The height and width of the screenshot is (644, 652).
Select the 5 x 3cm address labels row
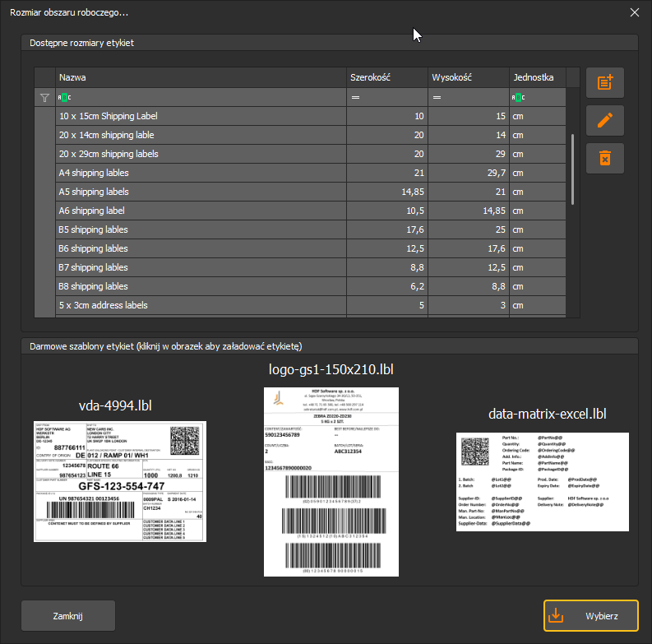click(x=311, y=305)
